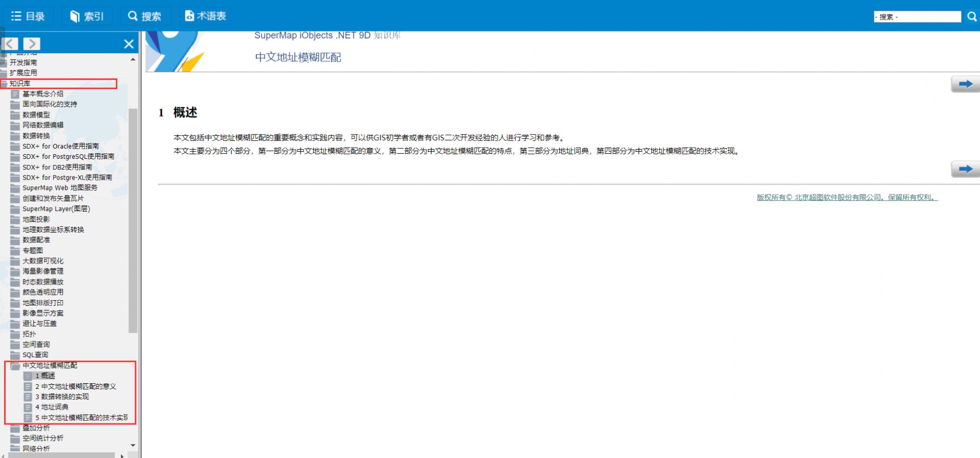
Task: Expand the 面向国际化的支持 folder
Action: [50, 104]
